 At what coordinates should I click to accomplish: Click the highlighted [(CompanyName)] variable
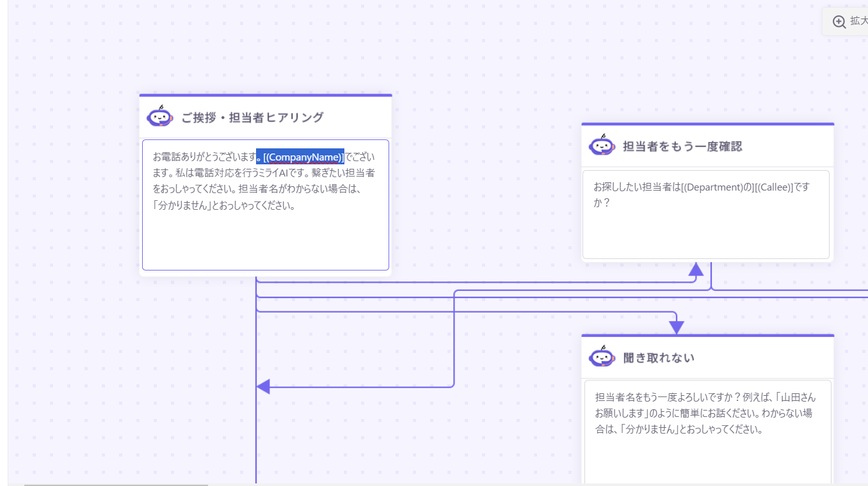(302, 157)
